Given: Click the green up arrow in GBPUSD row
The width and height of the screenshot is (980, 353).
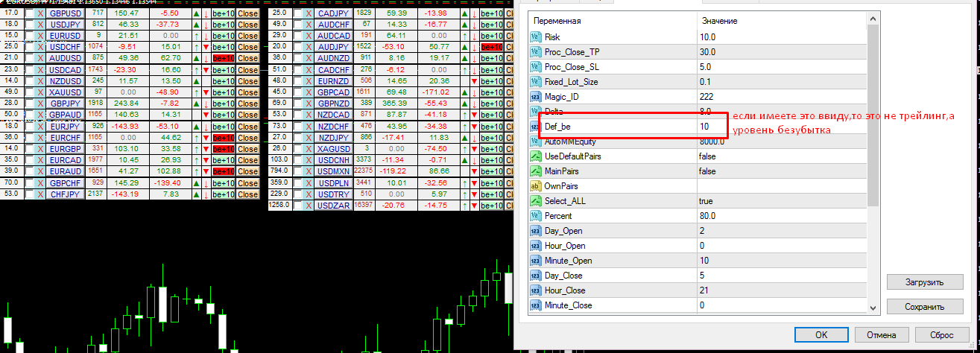Looking at the screenshot, I should click(x=196, y=13).
